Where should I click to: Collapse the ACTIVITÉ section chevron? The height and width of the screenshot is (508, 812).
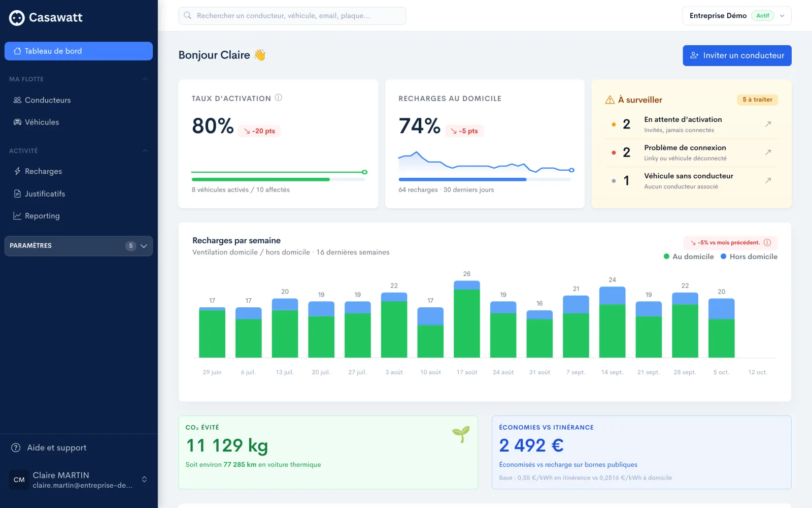tap(145, 151)
